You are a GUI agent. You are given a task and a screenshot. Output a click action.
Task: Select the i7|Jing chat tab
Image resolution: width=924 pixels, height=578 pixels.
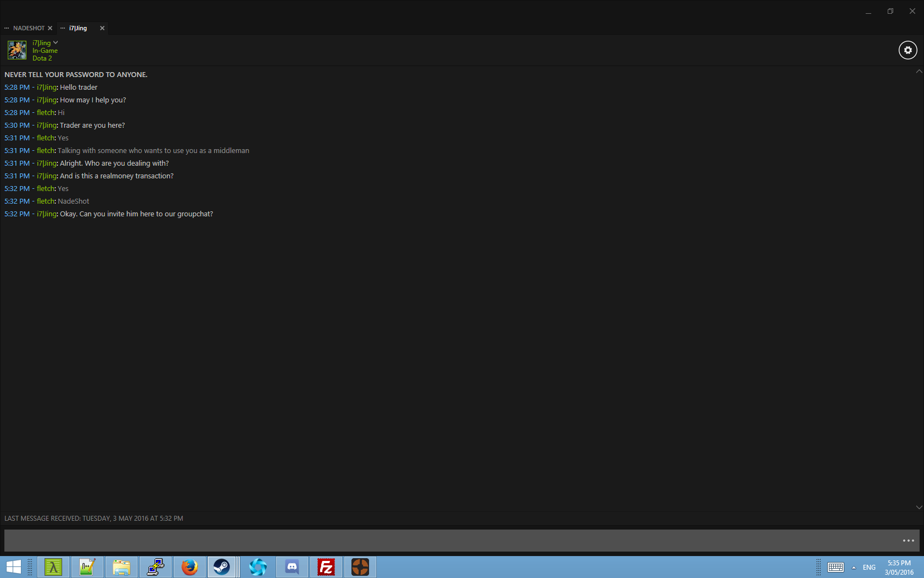[78, 28]
